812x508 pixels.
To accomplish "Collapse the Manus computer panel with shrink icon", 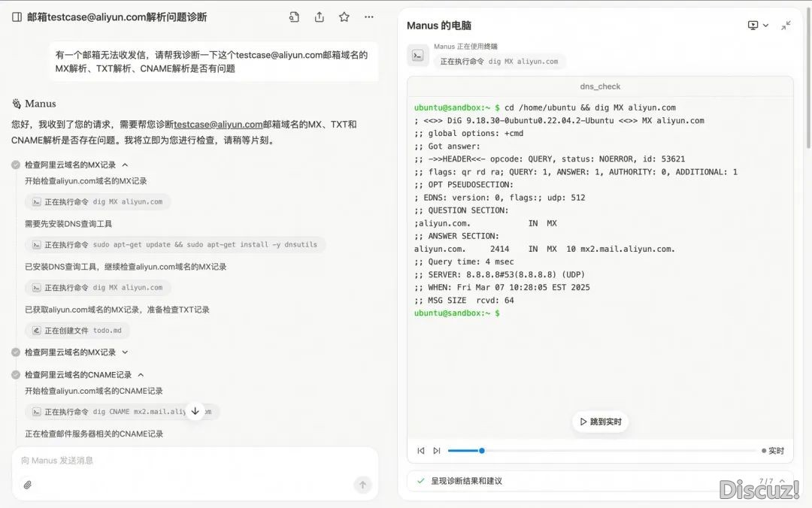I will point(786,26).
